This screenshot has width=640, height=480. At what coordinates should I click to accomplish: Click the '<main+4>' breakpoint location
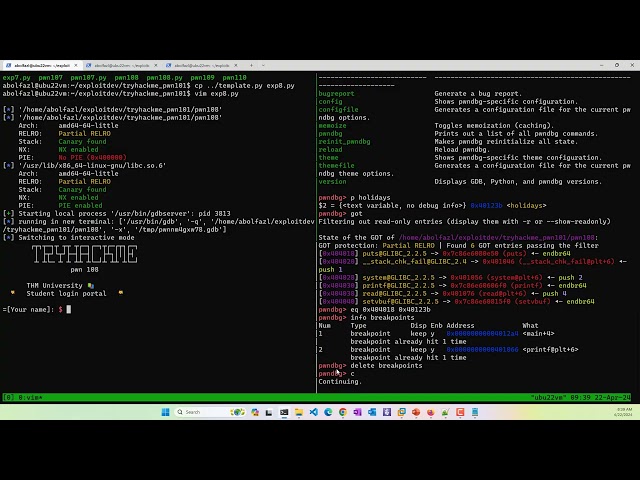point(538,333)
